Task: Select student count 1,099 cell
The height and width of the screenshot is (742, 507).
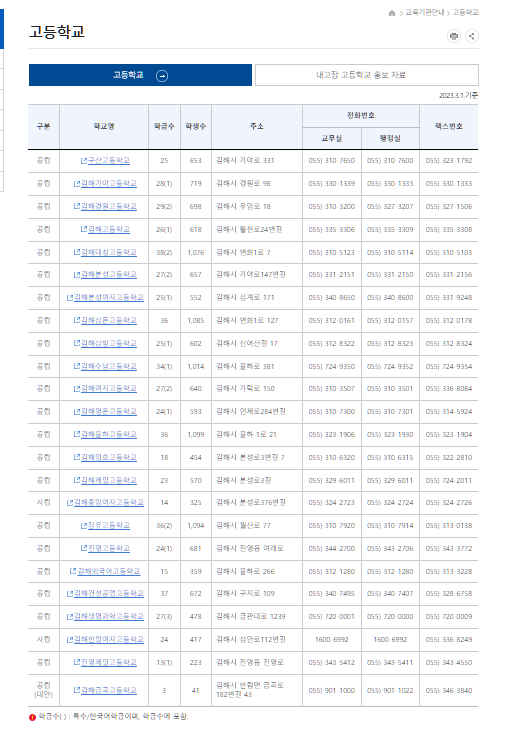Action: [196, 434]
